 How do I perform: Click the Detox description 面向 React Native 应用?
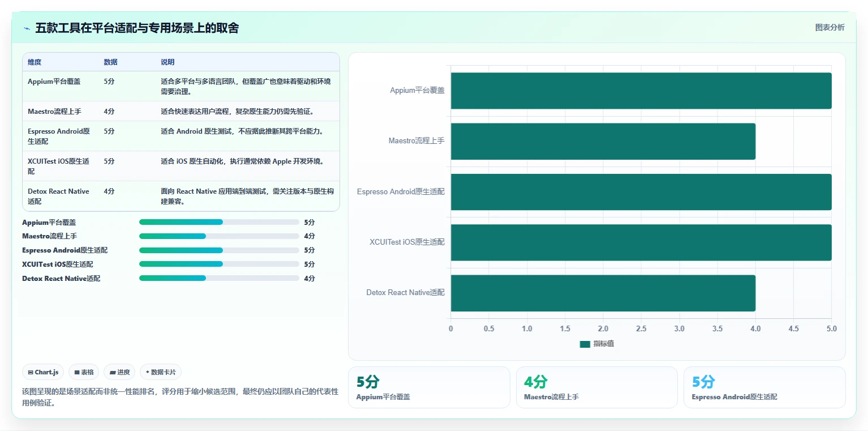[x=247, y=196]
